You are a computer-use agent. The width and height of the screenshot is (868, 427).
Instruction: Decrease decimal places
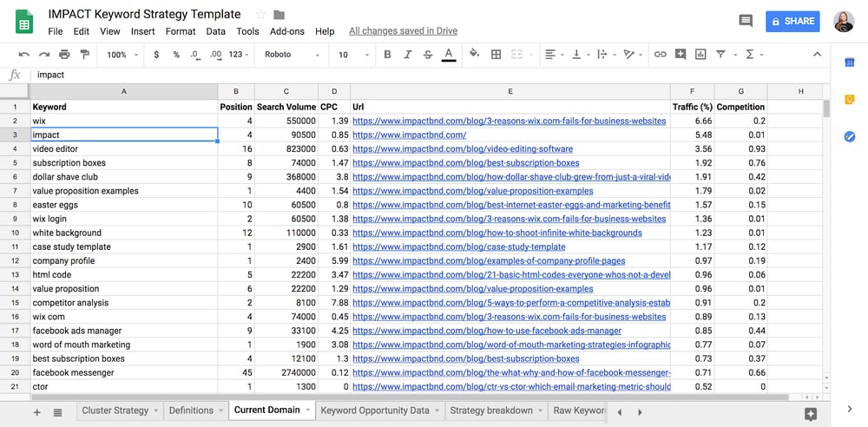point(194,55)
